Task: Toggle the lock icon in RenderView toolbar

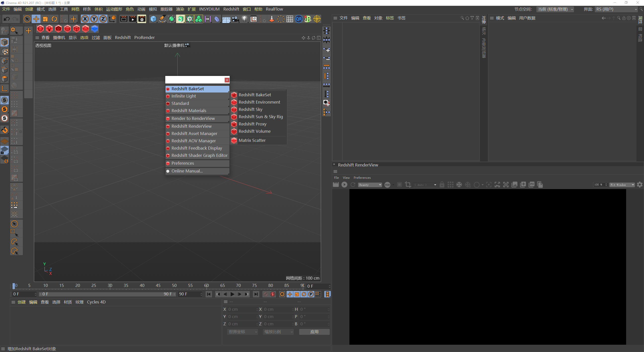Action: coord(442,185)
